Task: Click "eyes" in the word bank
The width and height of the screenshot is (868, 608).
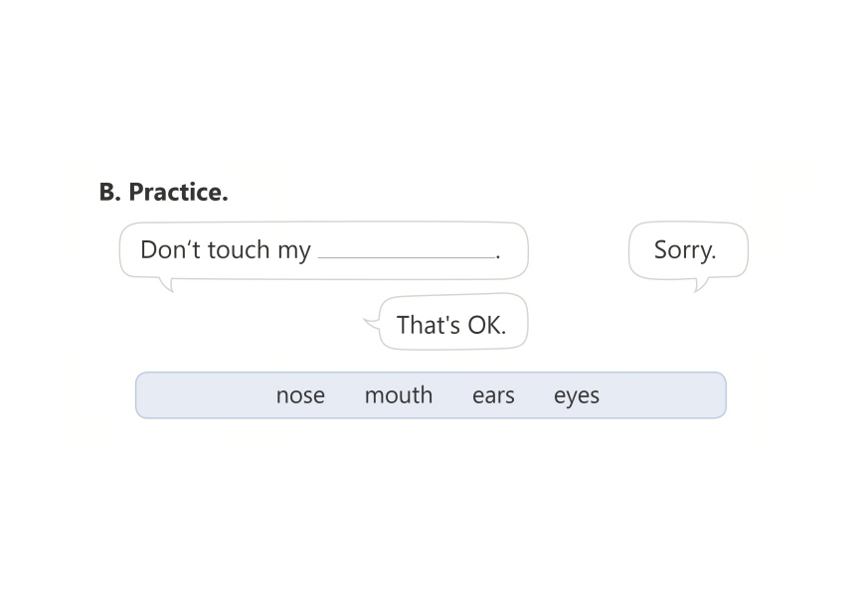Action: pyautogui.click(x=577, y=395)
